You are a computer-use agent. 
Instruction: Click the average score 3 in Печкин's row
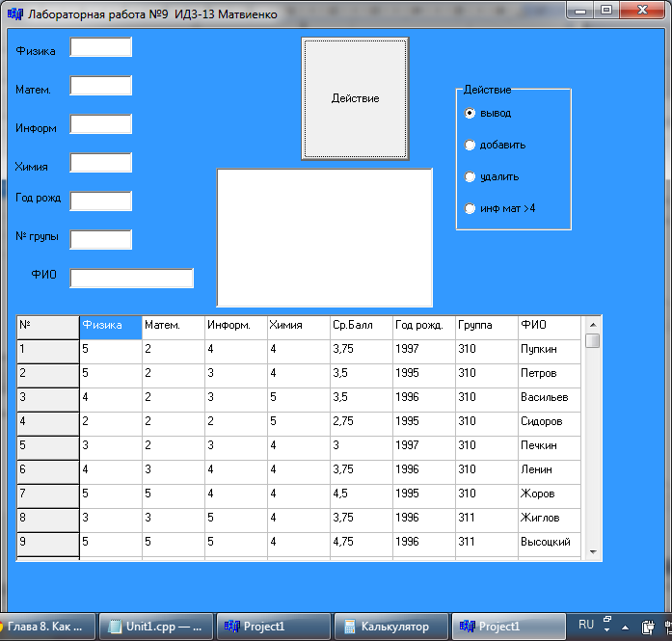[x=361, y=448]
